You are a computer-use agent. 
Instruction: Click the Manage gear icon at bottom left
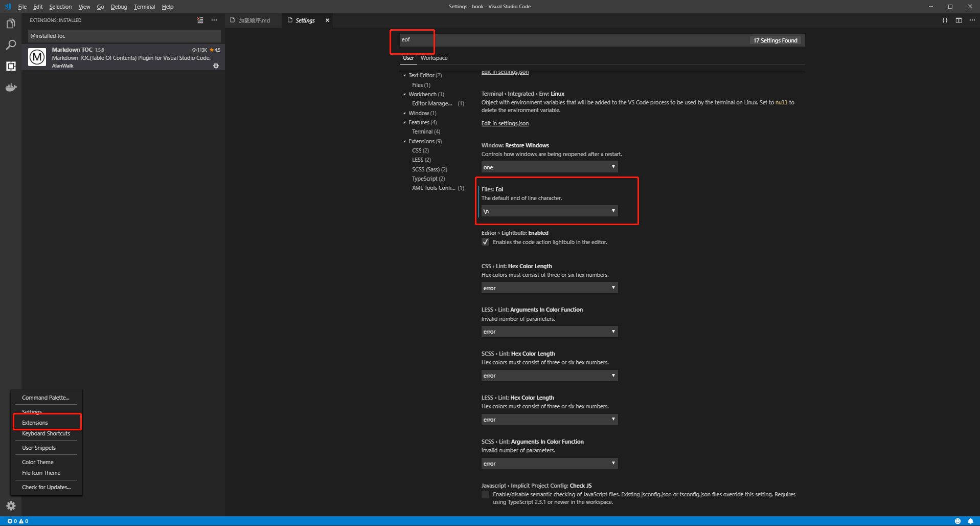coord(11,506)
